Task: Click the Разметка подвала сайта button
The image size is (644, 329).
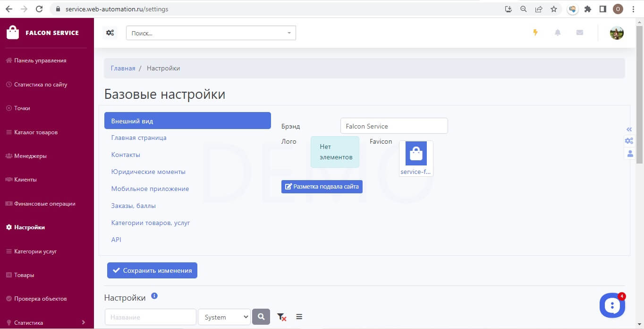Action: (322, 186)
